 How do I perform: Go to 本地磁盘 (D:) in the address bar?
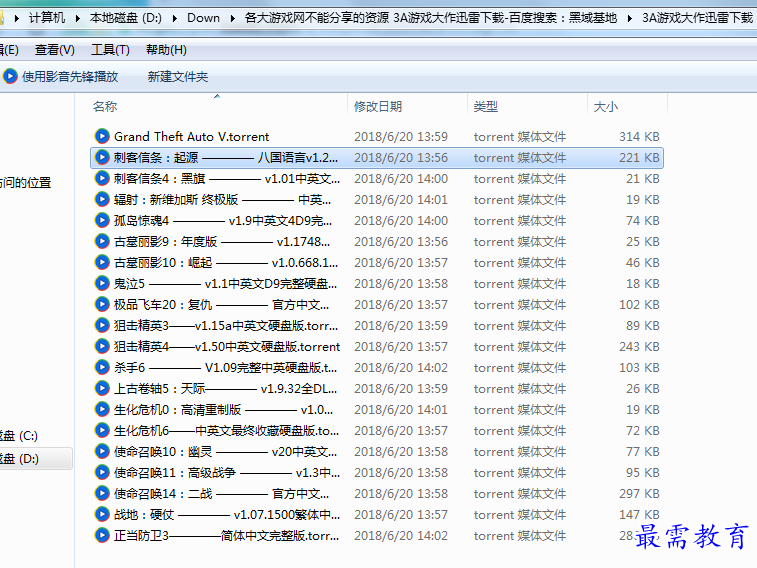126,18
